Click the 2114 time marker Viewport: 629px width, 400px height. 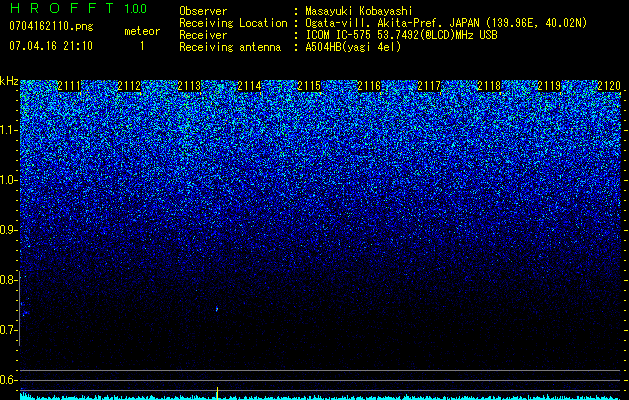249,86
